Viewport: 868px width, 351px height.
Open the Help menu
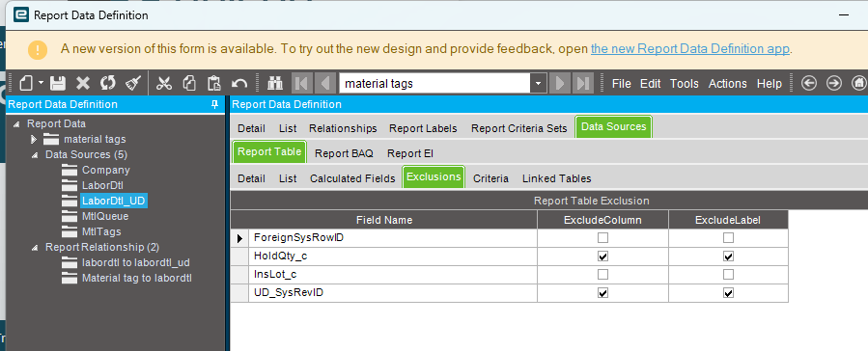[x=770, y=84]
